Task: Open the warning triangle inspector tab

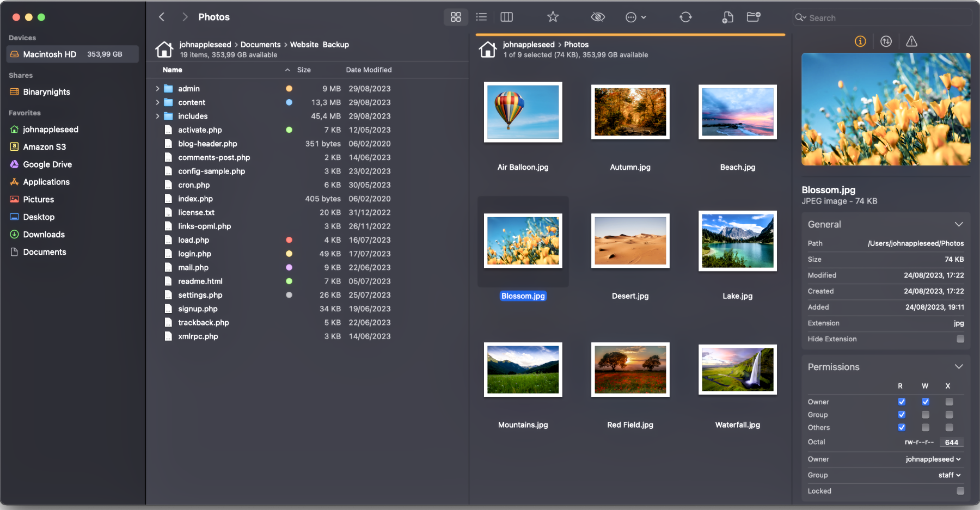Action: click(911, 41)
